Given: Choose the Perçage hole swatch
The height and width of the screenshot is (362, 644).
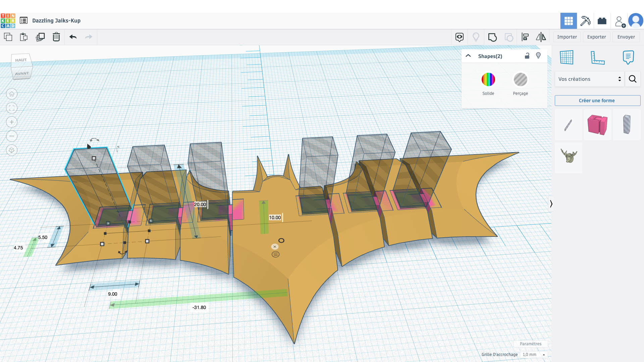Looking at the screenshot, I should point(520,80).
